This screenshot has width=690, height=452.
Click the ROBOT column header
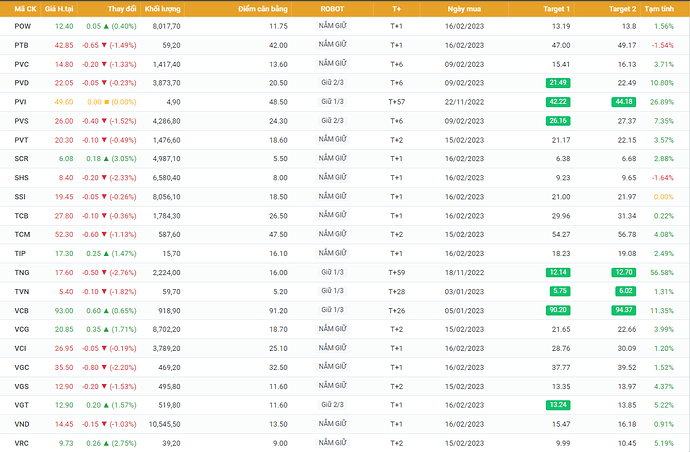[333, 8]
